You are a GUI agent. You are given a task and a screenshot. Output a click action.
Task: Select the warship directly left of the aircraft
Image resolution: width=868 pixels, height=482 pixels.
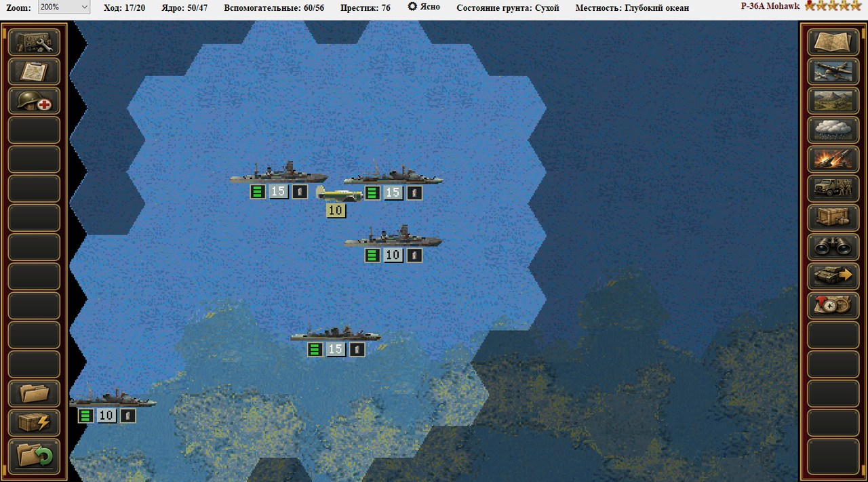278,173
